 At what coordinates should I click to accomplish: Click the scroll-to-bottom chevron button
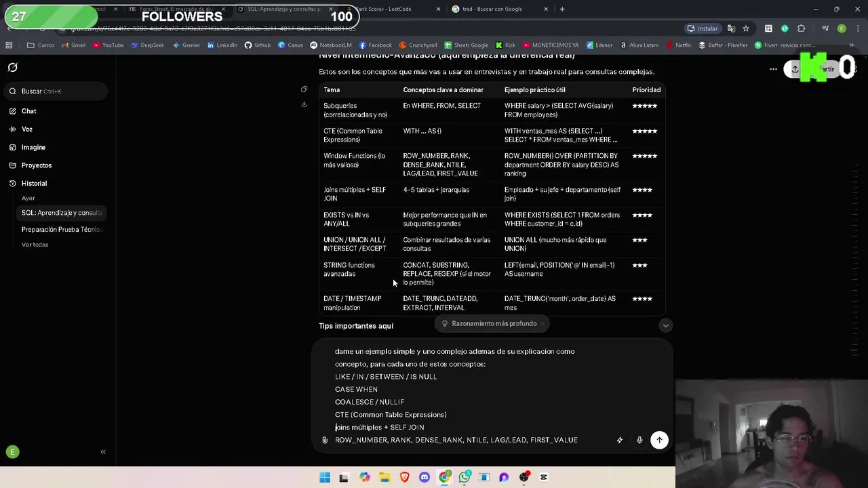pyautogui.click(x=665, y=325)
